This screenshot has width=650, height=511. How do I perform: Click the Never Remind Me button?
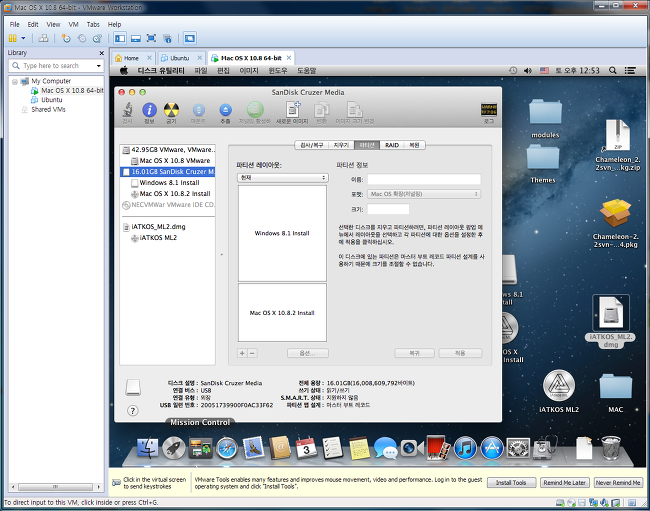pos(618,483)
